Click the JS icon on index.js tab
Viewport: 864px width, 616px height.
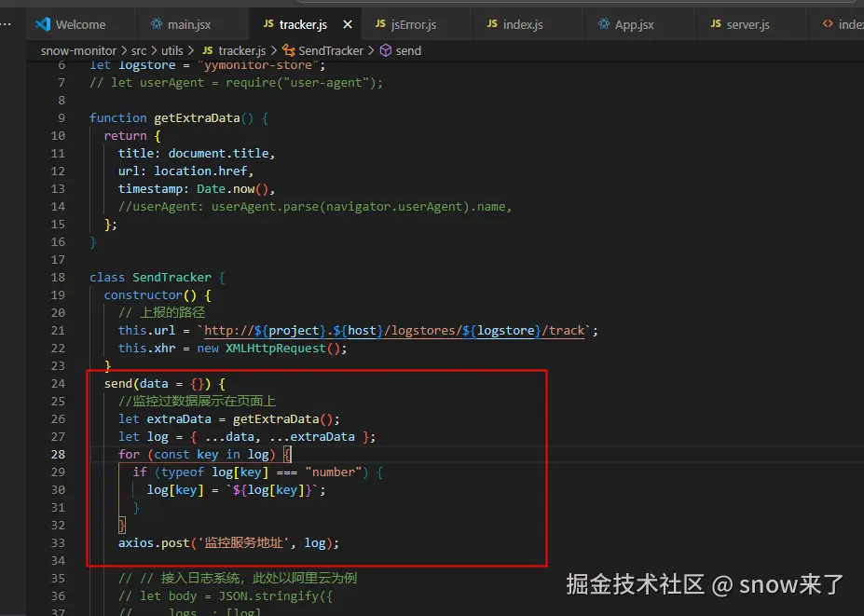492,23
